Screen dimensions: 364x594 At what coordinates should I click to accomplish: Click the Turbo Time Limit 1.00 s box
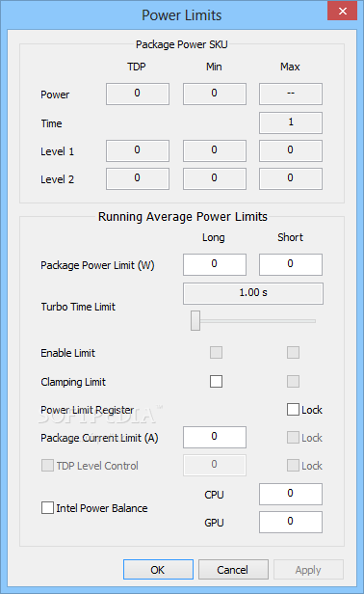click(253, 293)
